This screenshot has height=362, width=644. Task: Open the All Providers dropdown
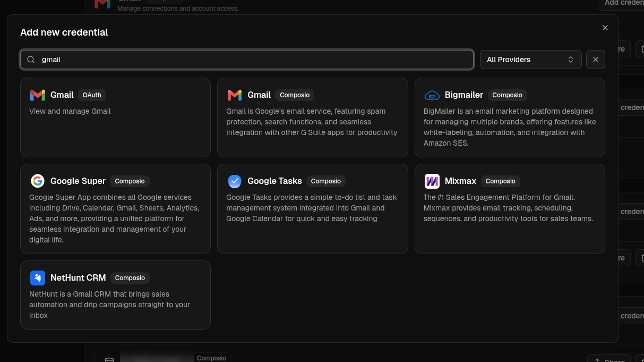(531, 60)
